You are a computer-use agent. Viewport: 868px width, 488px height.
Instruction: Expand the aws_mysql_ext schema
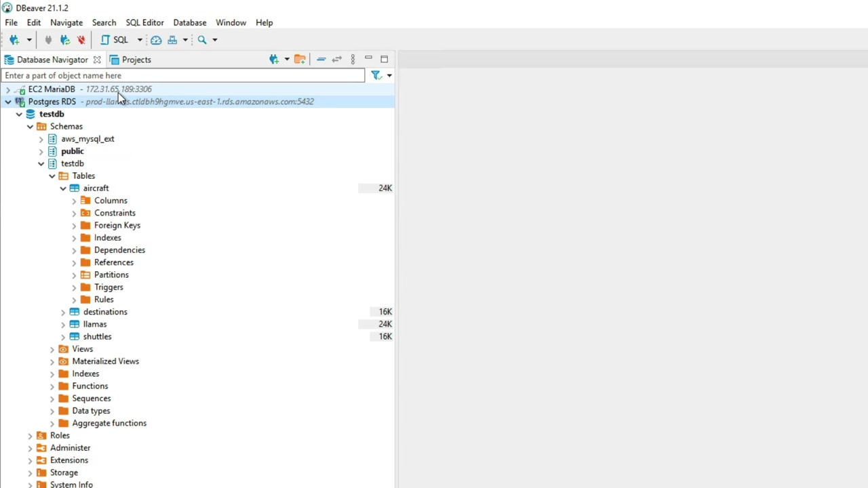pos(41,139)
